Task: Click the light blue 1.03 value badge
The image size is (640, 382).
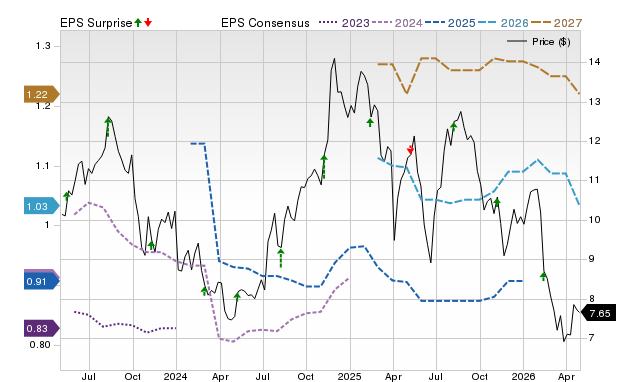Action: click(x=41, y=207)
